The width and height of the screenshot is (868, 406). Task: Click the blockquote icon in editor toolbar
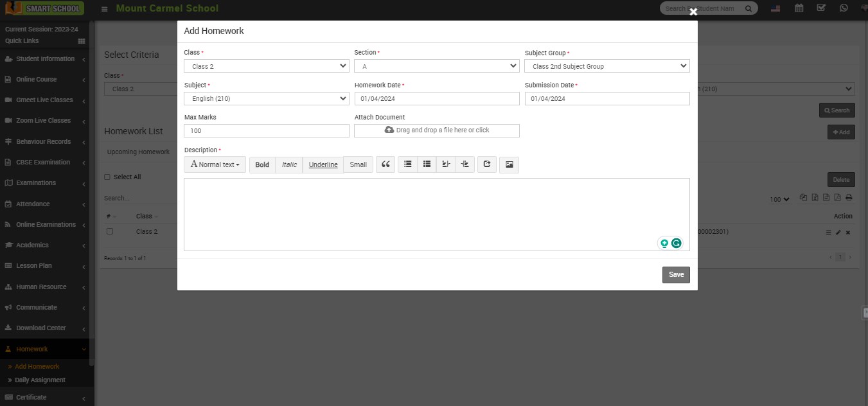(385, 164)
